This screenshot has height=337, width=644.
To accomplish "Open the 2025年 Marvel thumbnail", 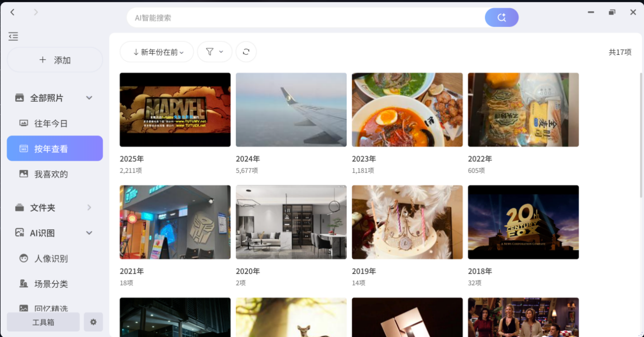I will point(175,110).
